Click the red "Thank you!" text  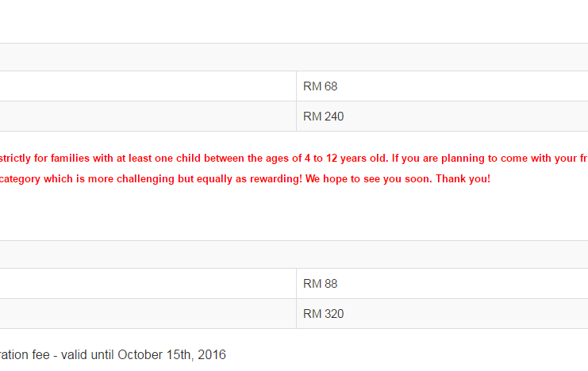pyautogui.click(x=463, y=178)
